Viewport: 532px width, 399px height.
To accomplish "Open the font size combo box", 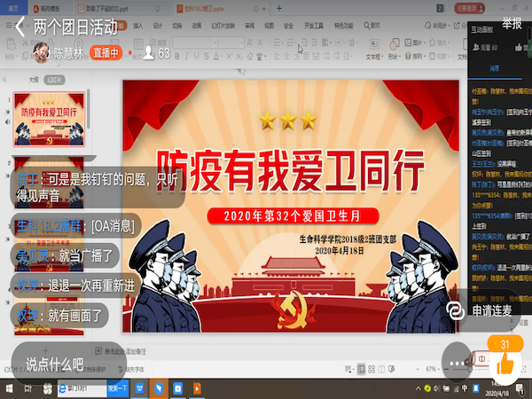I will tap(231, 43).
